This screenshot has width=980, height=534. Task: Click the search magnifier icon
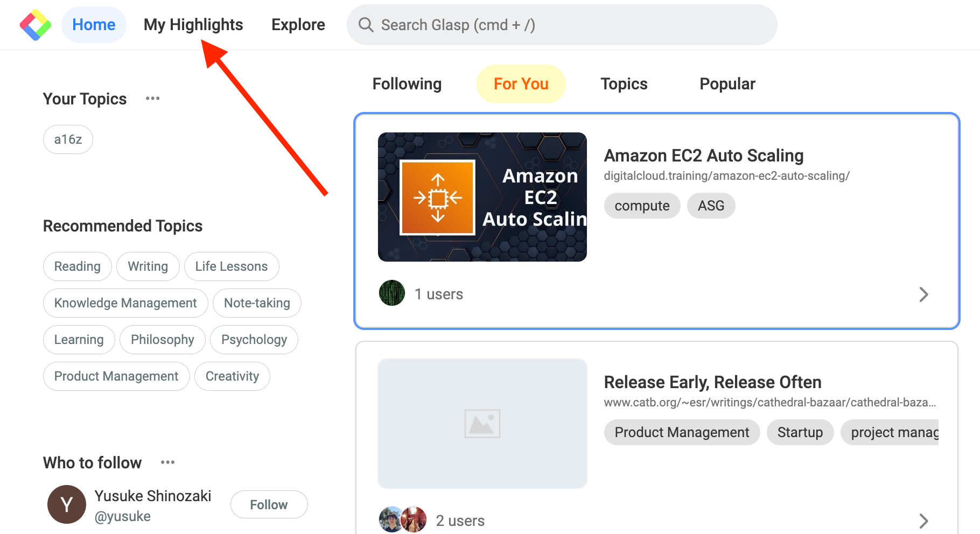click(x=366, y=25)
